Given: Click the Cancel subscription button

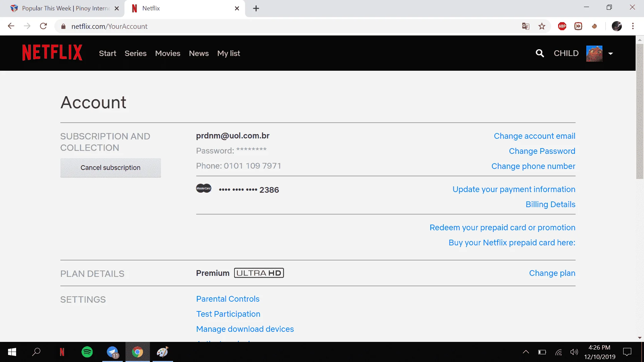Looking at the screenshot, I should click(111, 168).
